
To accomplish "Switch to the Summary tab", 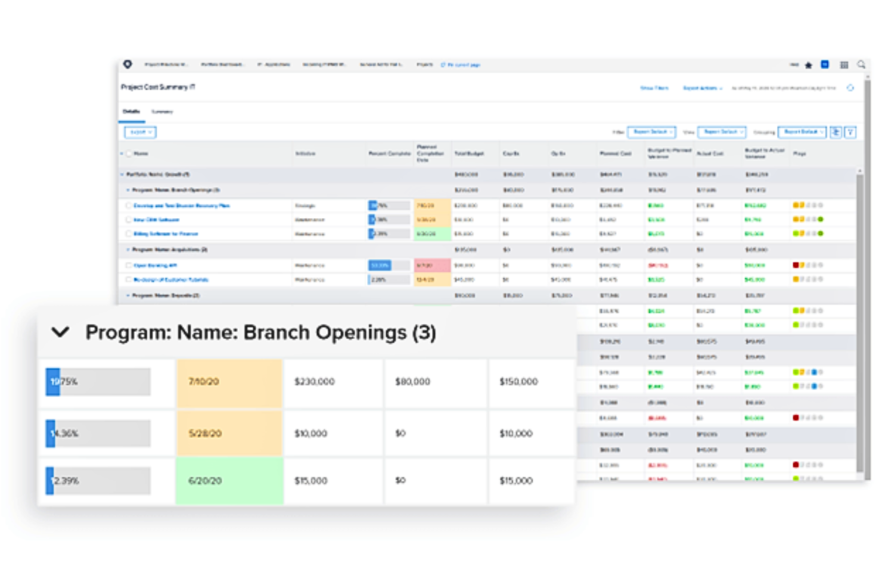I will [x=162, y=111].
